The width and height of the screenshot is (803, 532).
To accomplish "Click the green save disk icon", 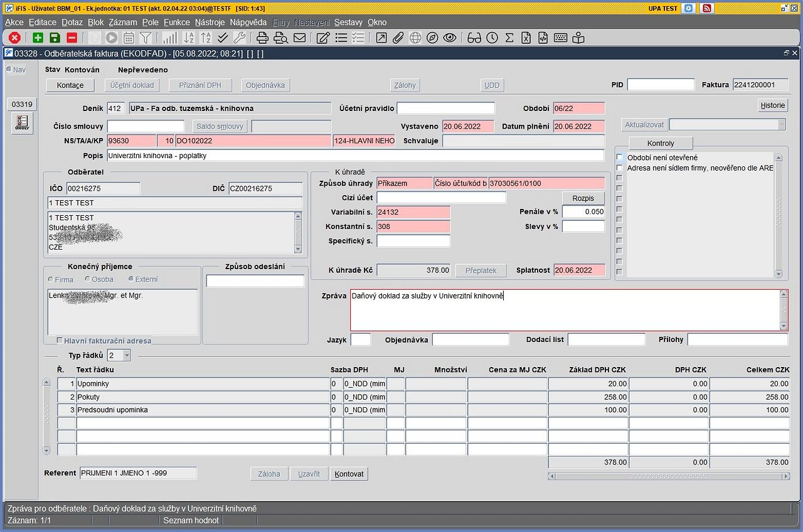I will coord(55,38).
